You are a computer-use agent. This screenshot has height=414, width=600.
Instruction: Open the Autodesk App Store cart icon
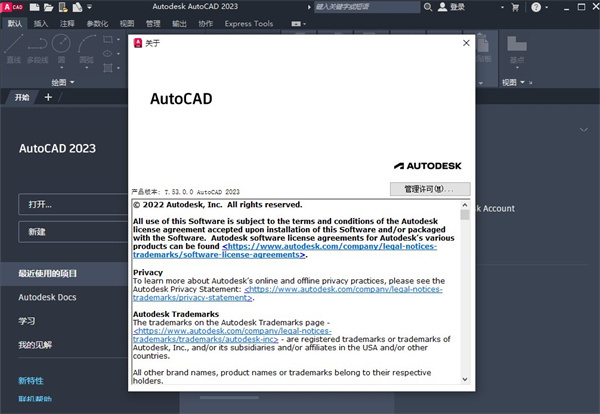coord(515,7)
